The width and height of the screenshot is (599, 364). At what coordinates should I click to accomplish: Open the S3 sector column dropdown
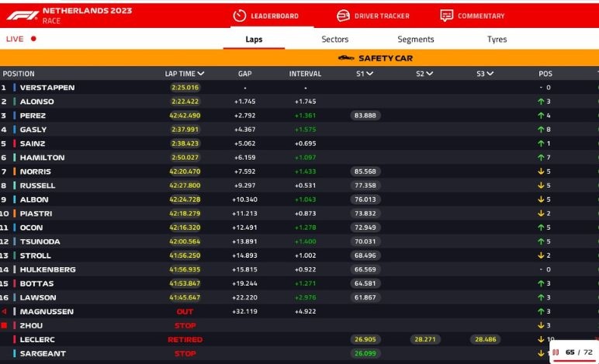[x=490, y=74]
